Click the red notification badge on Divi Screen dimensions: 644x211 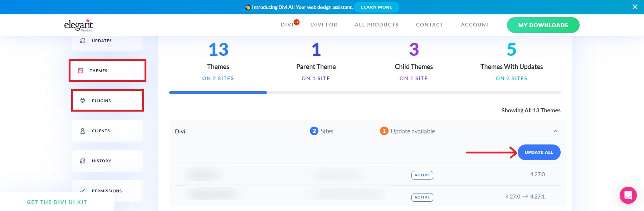click(296, 22)
